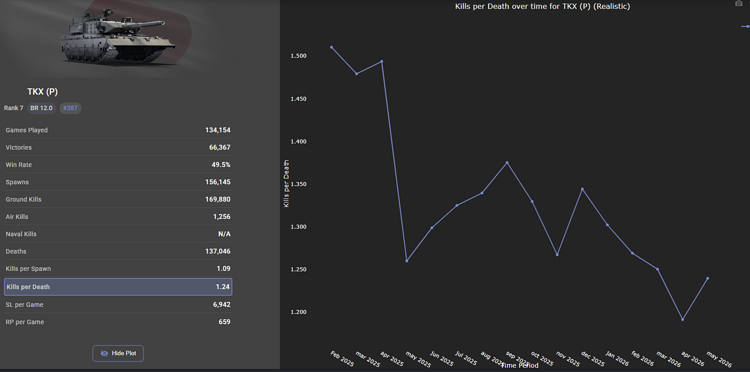Click the legend line marker at top right
750x372 pixels.
click(746, 26)
